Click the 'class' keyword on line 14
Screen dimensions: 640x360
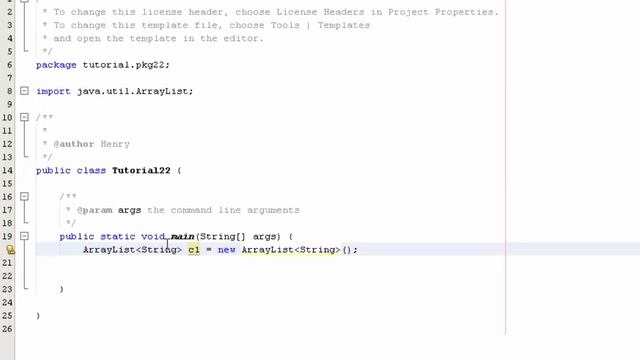pyautogui.click(x=91, y=170)
